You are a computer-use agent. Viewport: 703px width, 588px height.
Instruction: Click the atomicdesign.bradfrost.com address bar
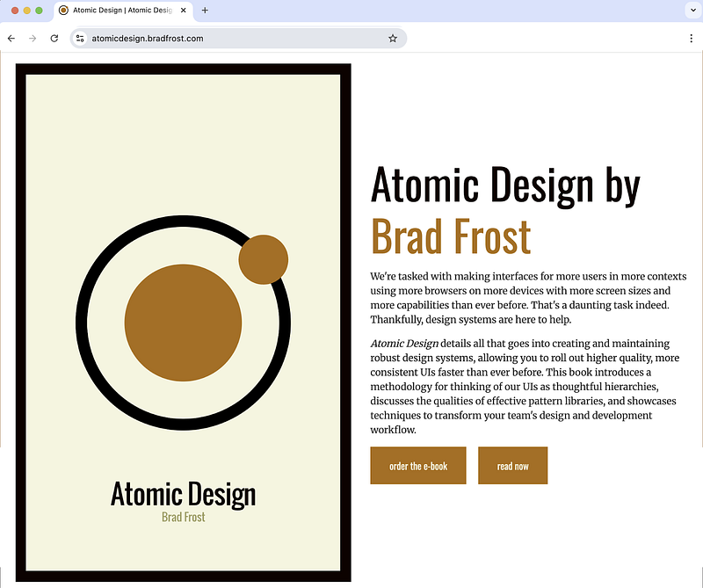[238, 39]
